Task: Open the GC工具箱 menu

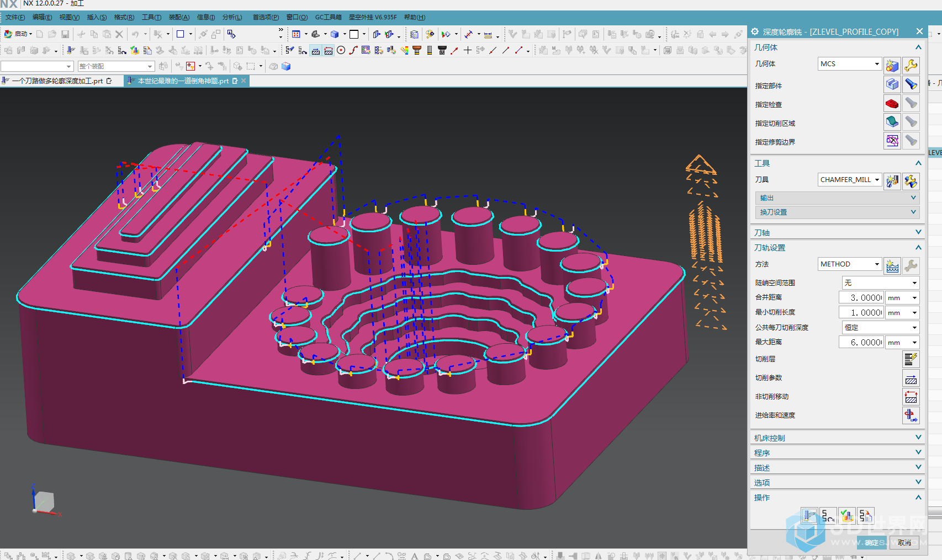Action: (x=328, y=17)
